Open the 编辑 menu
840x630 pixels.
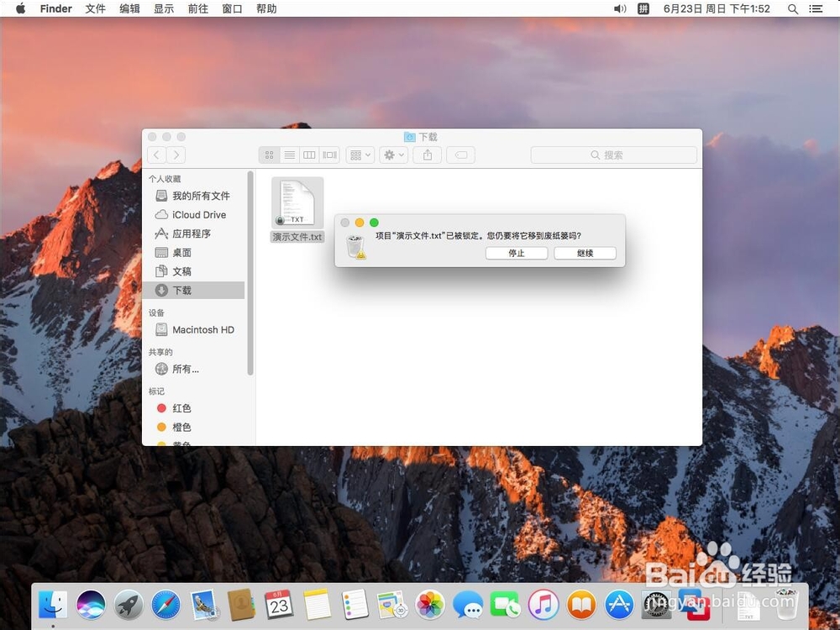click(129, 8)
